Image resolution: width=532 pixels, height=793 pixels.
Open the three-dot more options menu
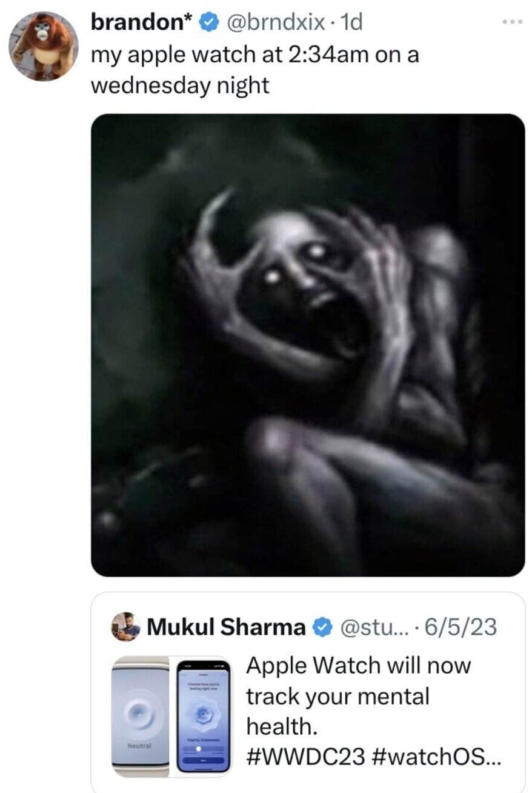[512, 22]
